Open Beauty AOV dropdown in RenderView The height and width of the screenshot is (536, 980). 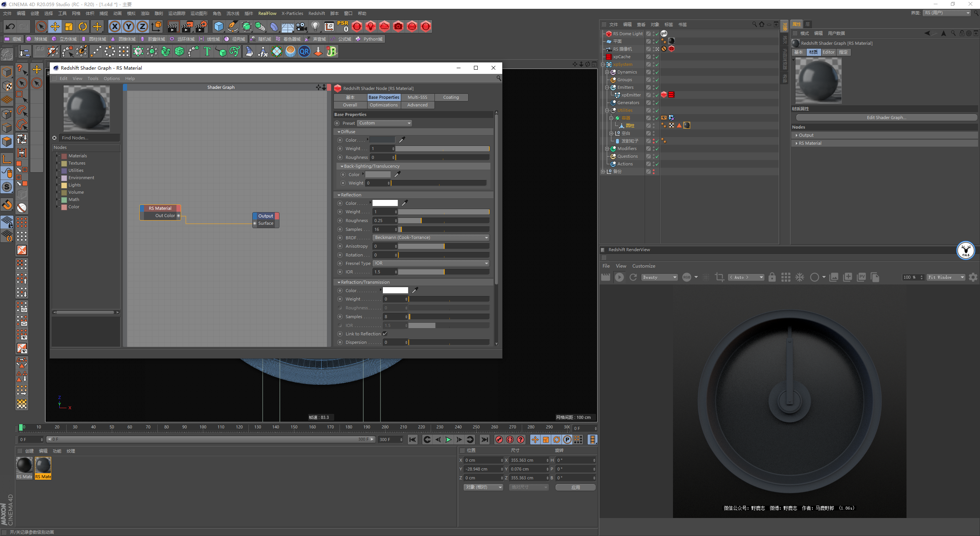[660, 277]
